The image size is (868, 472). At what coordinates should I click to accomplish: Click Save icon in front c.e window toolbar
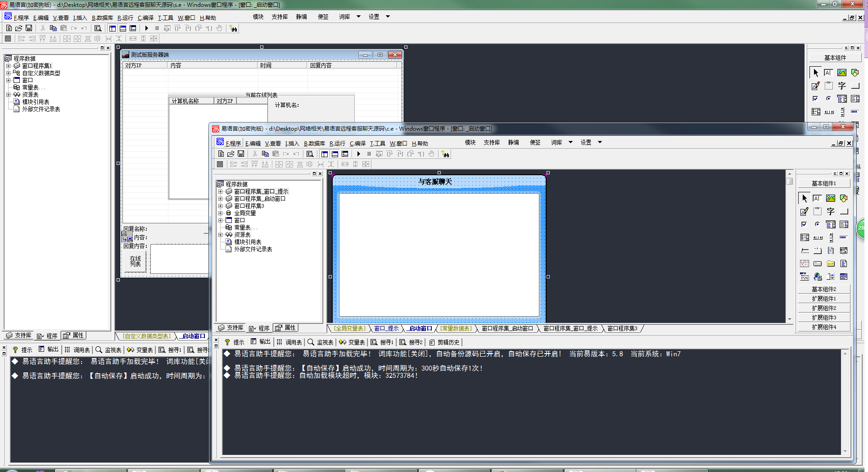coord(241,154)
